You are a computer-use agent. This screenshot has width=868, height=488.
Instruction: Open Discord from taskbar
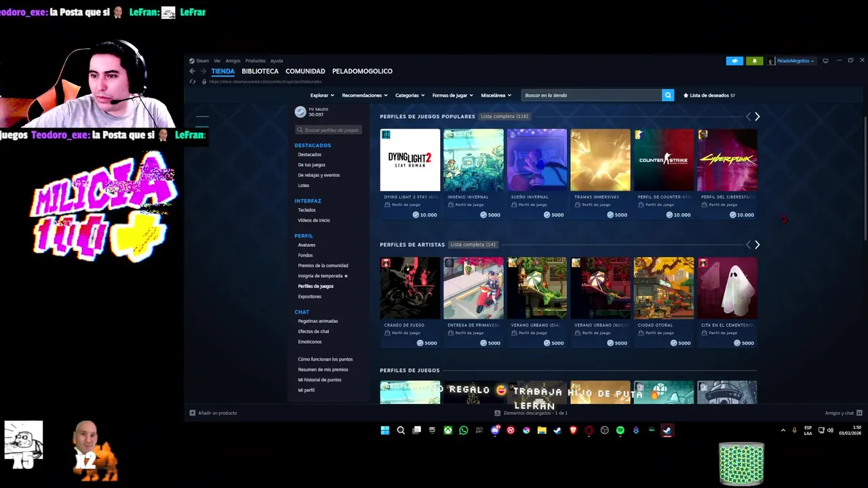click(495, 430)
